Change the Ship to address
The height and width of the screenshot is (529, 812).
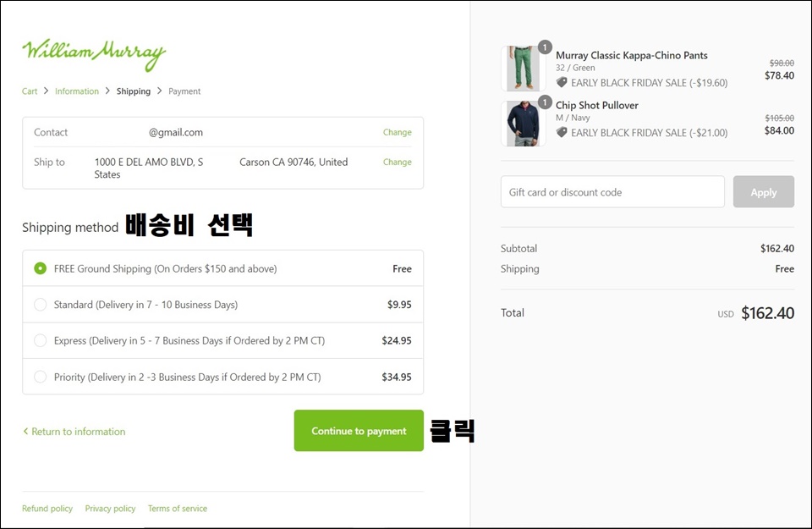(x=398, y=162)
